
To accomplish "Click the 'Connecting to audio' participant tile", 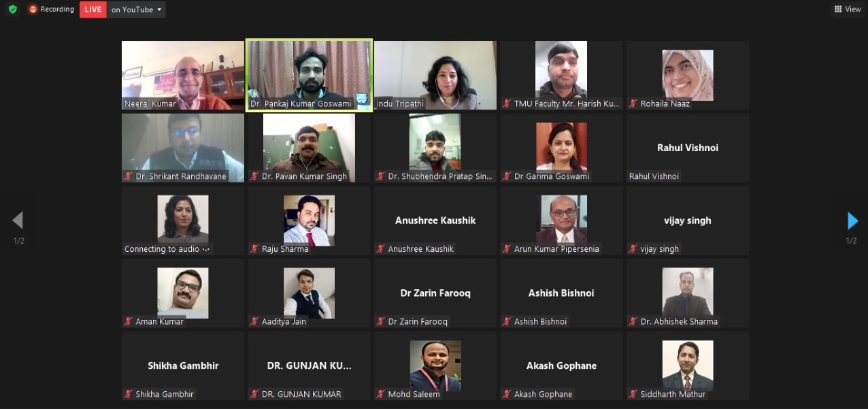I will [183, 220].
